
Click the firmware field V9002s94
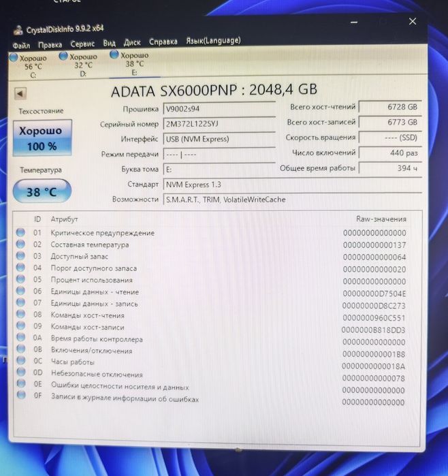click(x=219, y=109)
